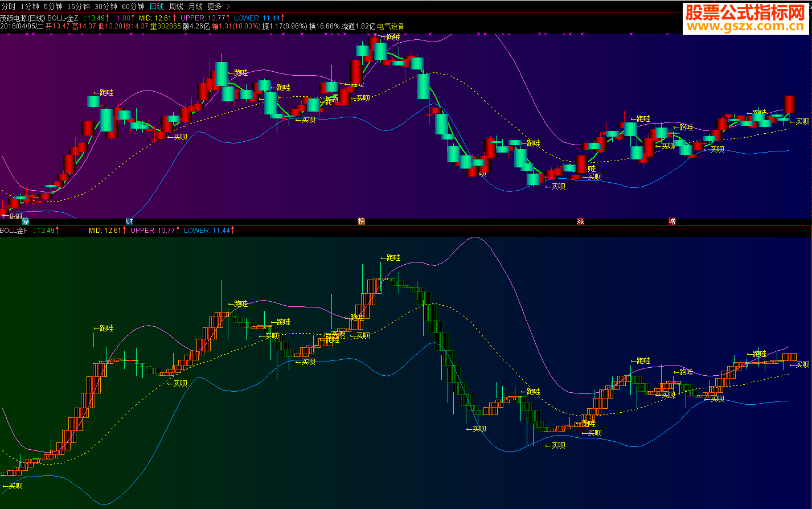The width and height of the screenshot is (812, 509).
Task: Click the volume value 量302865
Action: point(166,26)
